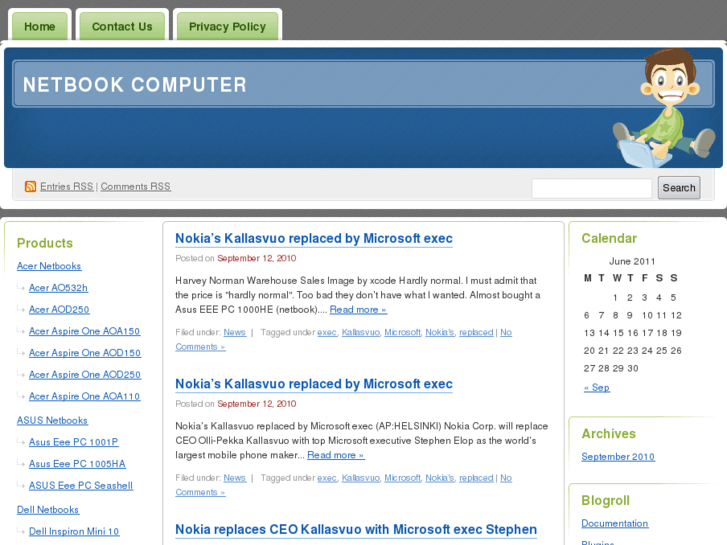Go to previous month Sep in calendar

597,388
